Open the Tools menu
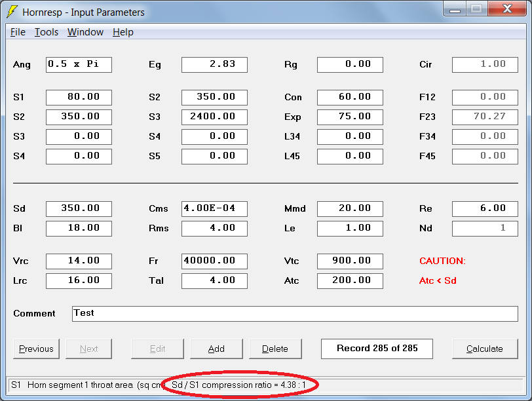The height and width of the screenshot is (401, 532). 47,32
